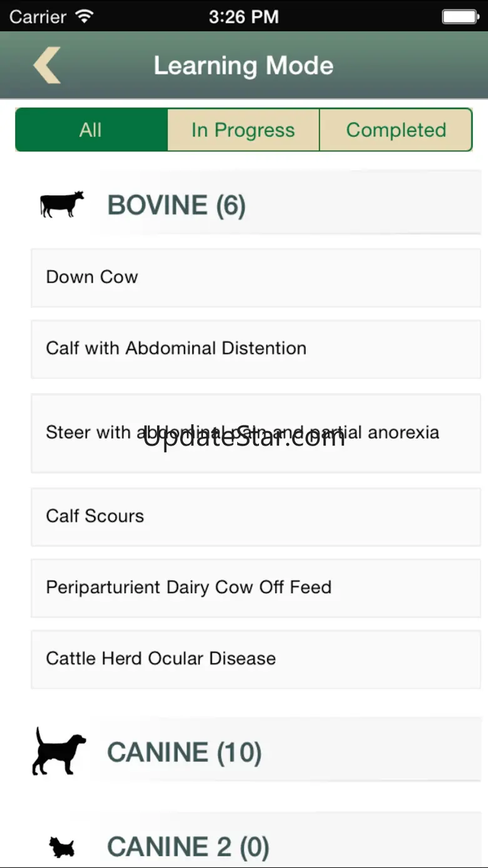Tap the back arrow icon

coord(47,65)
